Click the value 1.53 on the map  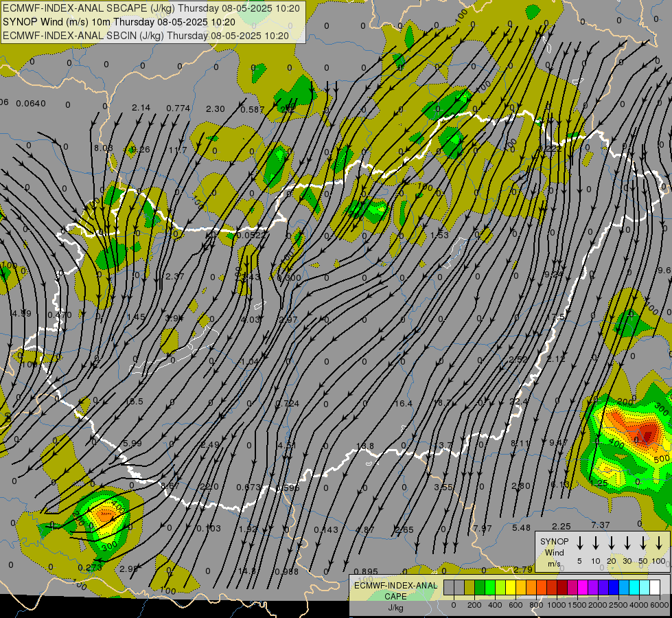coord(439,235)
